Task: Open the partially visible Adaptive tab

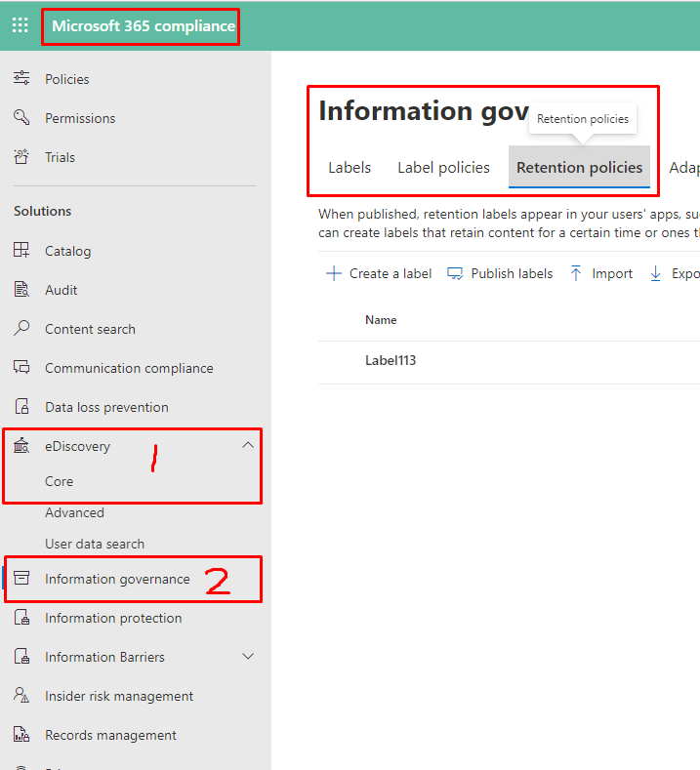Action: click(x=683, y=168)
